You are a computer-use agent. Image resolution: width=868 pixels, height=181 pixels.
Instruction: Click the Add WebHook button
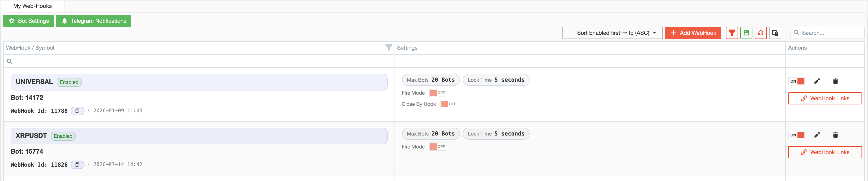pos(693,33)
